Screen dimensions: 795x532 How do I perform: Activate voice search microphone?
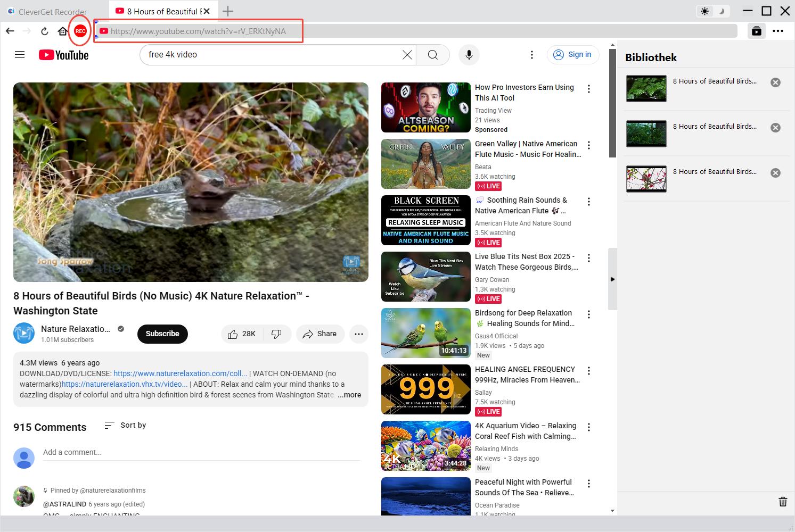click(x=469, y=54)
